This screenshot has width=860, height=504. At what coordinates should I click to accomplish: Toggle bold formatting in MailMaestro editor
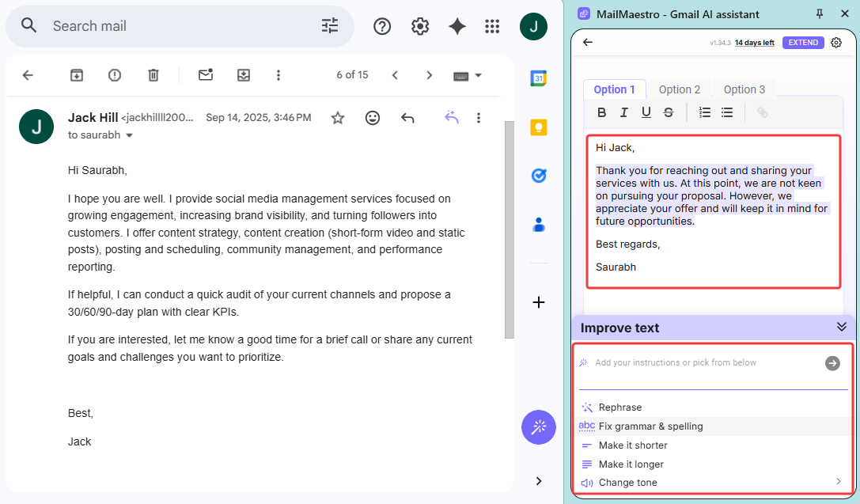(x=601, y=112)
